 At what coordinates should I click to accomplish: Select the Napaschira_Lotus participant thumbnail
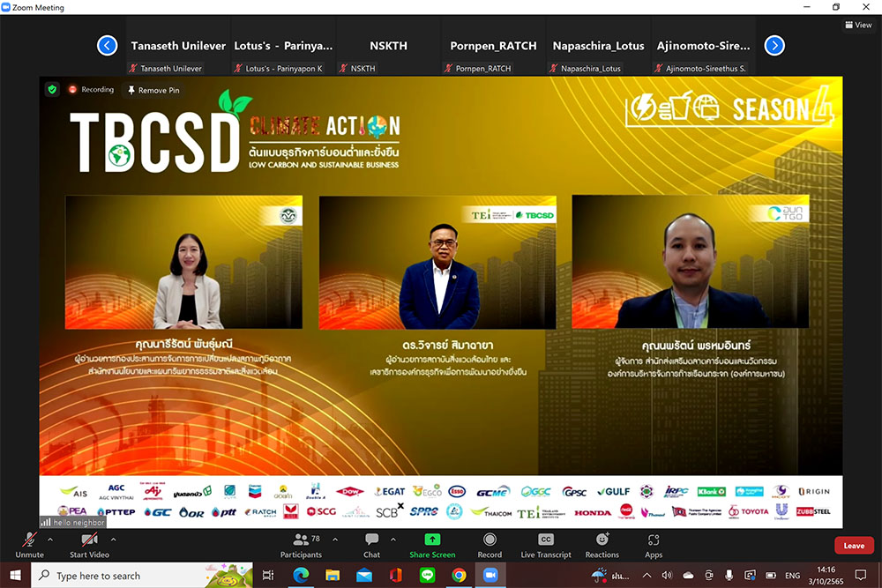pyautogui.click(x=599, y=46)
